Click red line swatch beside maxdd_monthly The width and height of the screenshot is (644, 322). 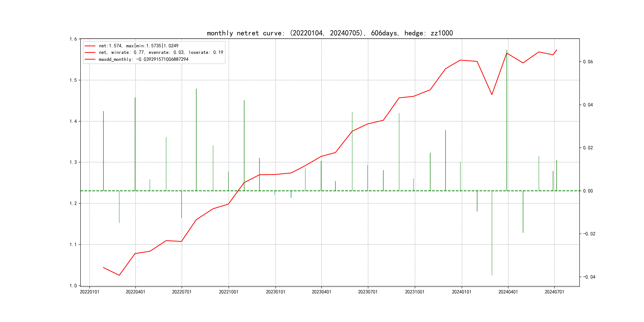click(90, 59)
